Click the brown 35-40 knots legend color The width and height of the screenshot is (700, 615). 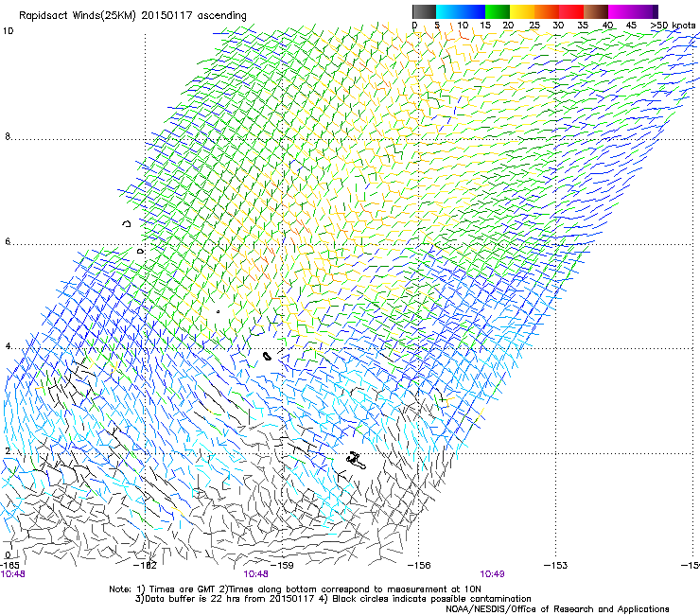(596, 11)
